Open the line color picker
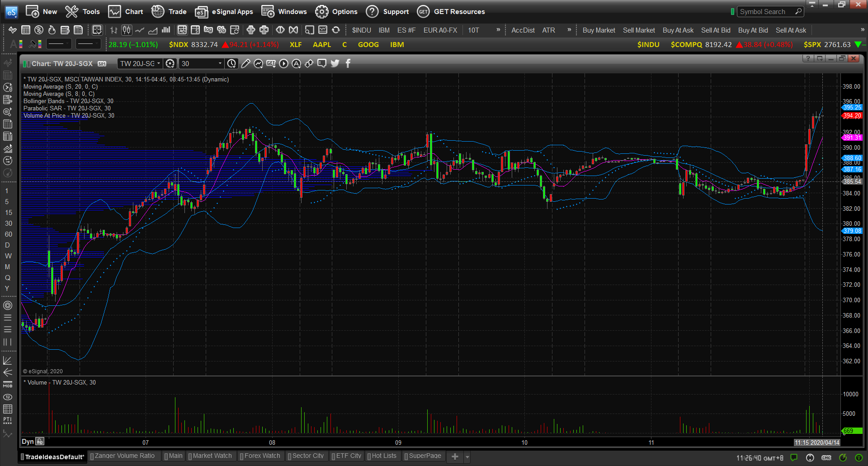Image resolution: width=868 pixels, height=466 pixels. point(35,44)
